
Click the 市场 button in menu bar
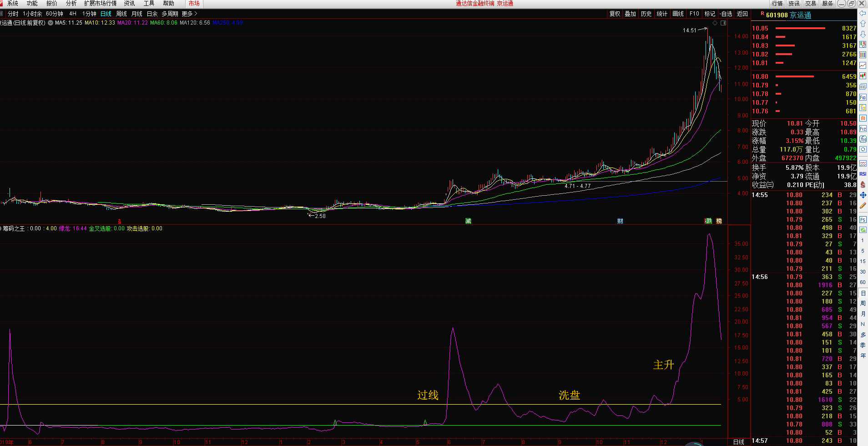[x=194, y=3]
